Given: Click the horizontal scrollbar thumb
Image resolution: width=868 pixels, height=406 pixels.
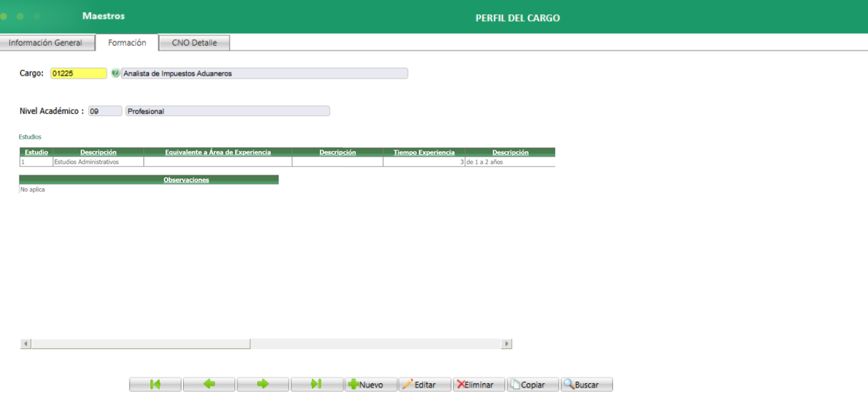Looking at the screenshot, I should [140, 344].
